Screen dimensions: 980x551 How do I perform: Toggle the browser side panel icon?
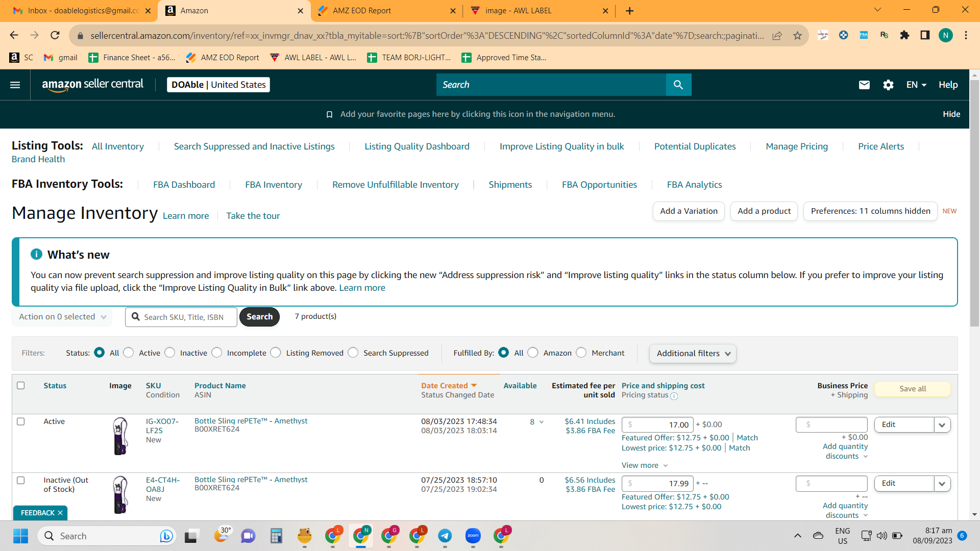pyautogui.click(x=925, y=35)
